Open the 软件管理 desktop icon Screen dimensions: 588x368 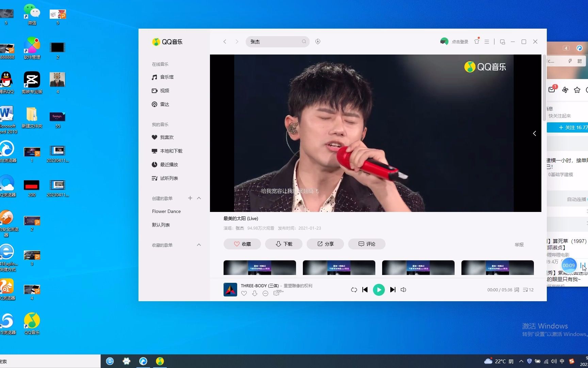pyautogui.click(x=32, y=48)
